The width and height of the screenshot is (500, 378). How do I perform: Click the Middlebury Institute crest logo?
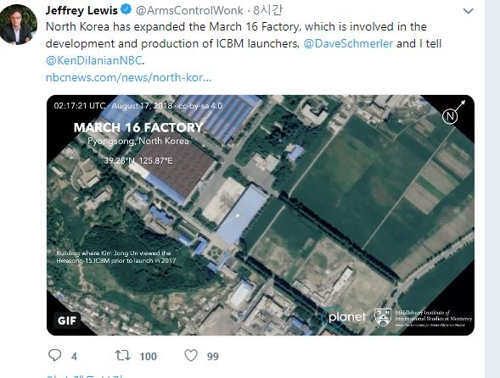click(383, 317)
